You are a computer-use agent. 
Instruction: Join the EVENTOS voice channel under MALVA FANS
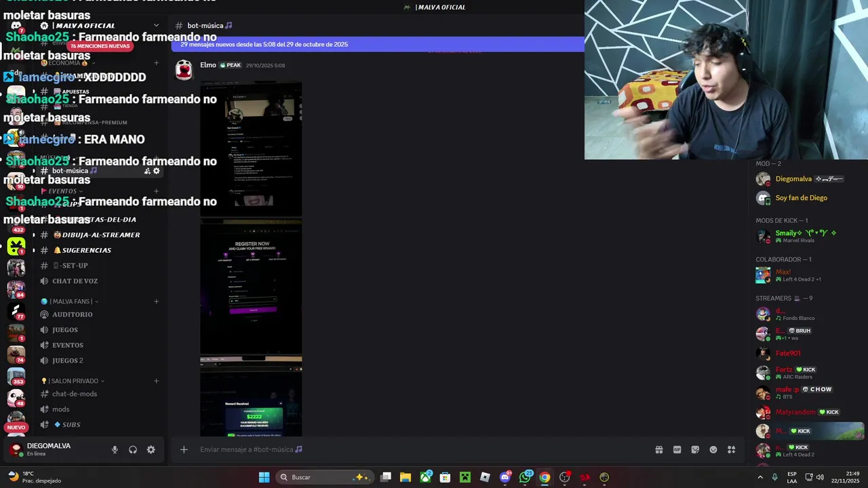pyautogui.click(x=100, y=345)
